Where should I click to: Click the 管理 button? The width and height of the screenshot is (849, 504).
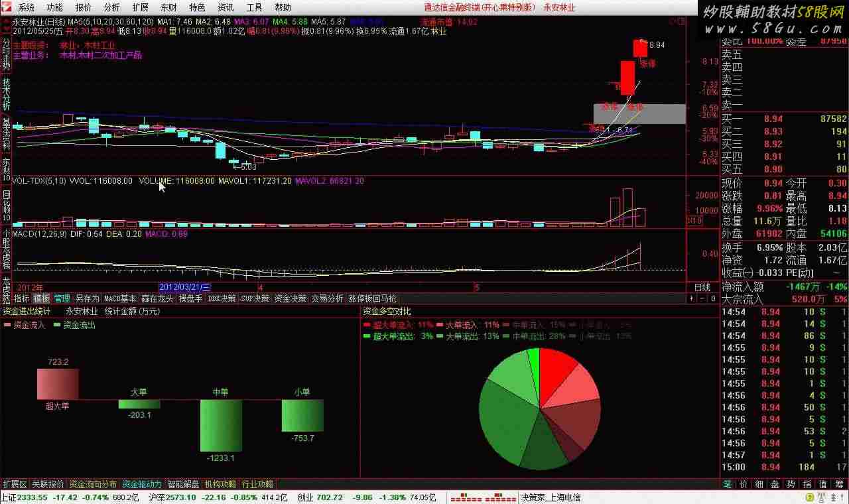pyautogui.click(x=62, y=298)
